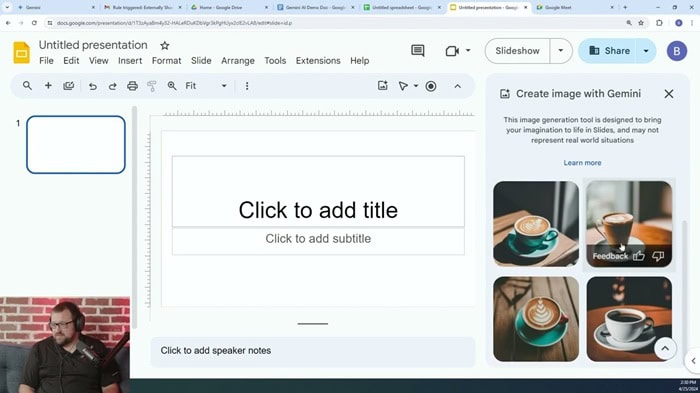Click the Untitled presentation title field

[93, 45]
